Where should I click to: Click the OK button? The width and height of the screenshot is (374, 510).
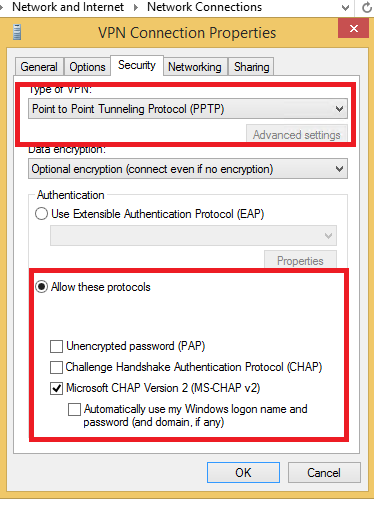pos(243,472)
